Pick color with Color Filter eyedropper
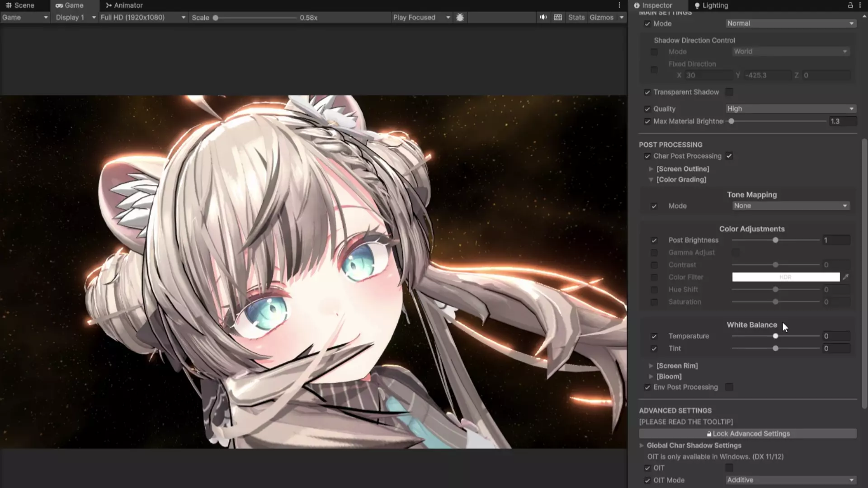Viewport: 868px width, 488px height. tap(846, 277)
